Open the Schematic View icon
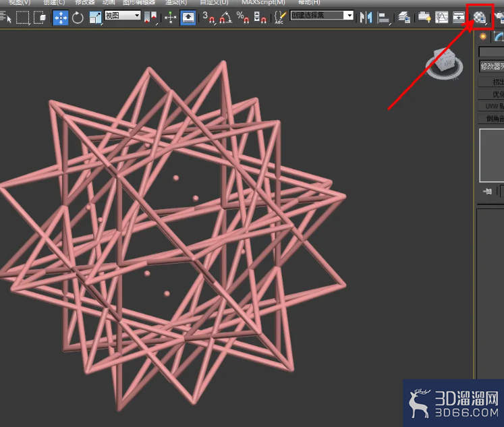The width and height of the screenshot is (504, 427). pos(459,18)
